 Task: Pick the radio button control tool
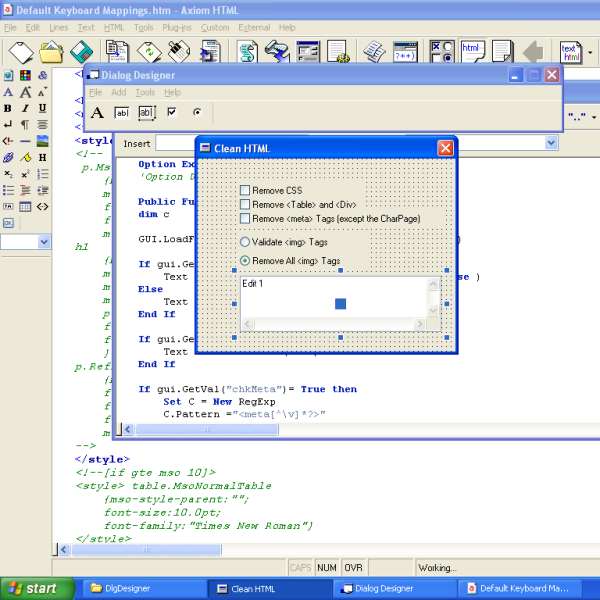tap(197, 113)
